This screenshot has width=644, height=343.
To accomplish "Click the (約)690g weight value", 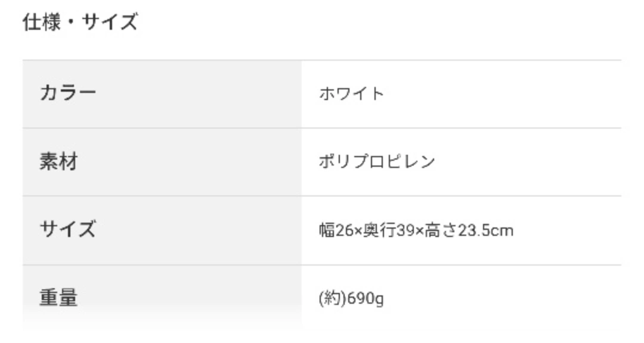I will tap(352, 298).
